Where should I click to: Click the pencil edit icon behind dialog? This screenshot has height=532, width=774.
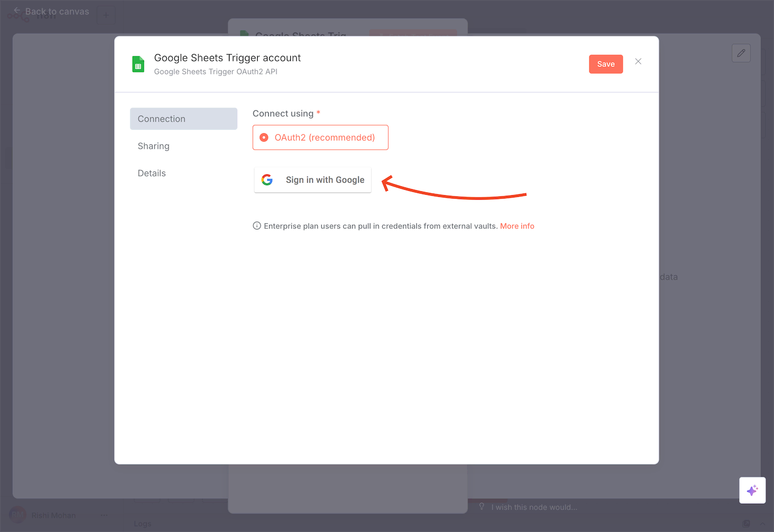741,53
